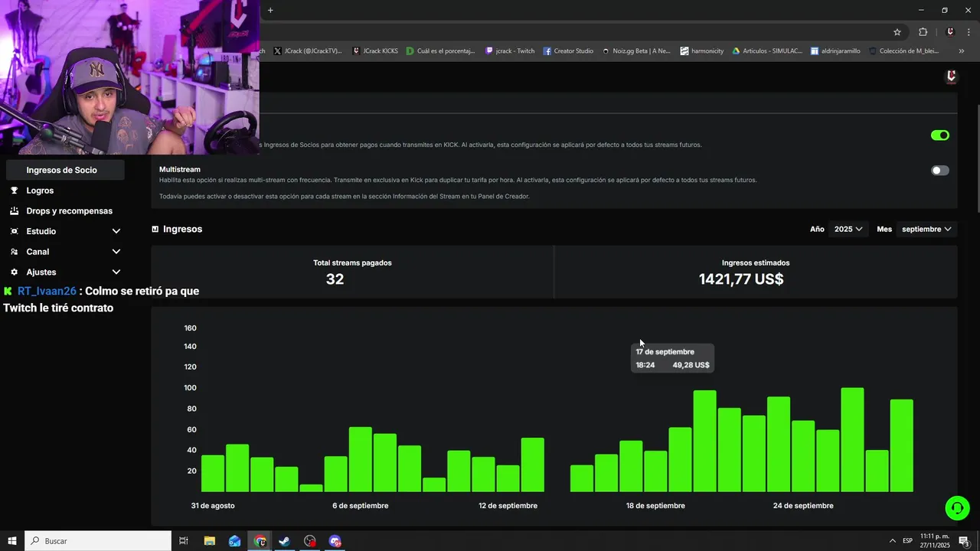Open the round app icon next to Steam
Screen dimensions: 980x551
(x=309, y=541)
